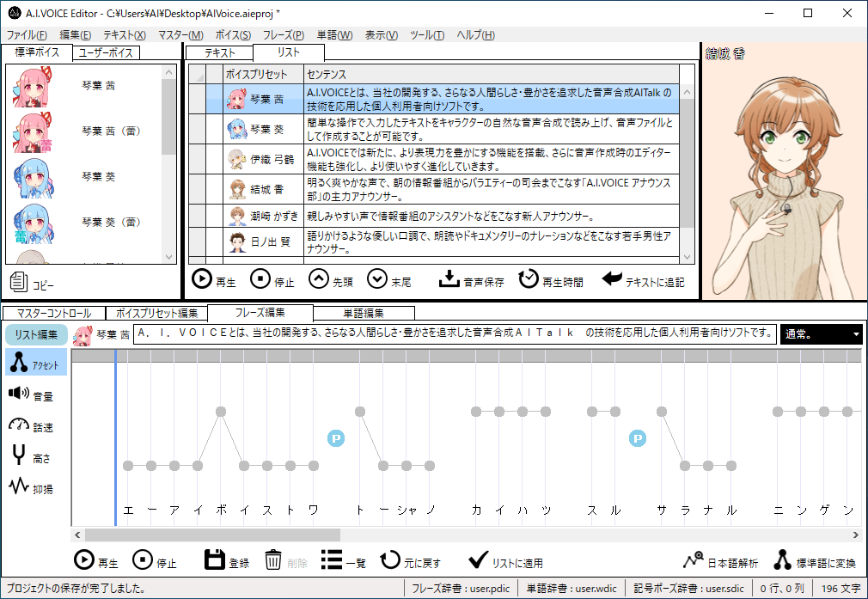The width and height of the screenshot is (868, 599).
Task: Open the 表示(V) menu
Action: click(382, 35)
